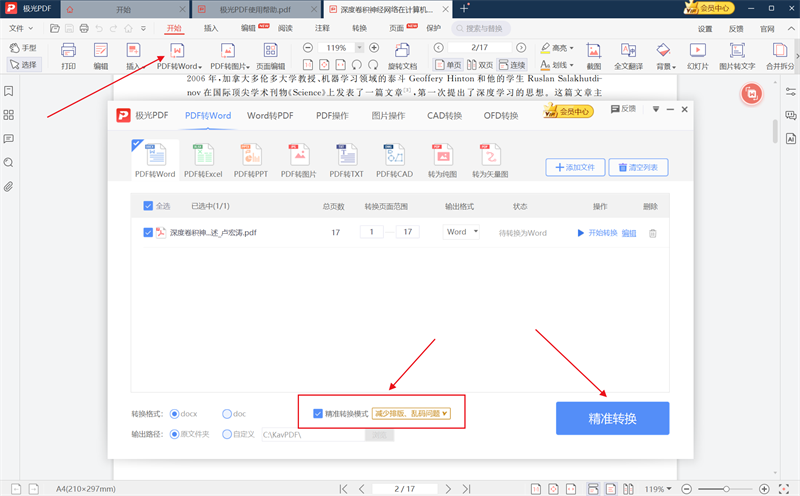
Task: Switch to the Word转PDF tab
Action: (270, 115)
